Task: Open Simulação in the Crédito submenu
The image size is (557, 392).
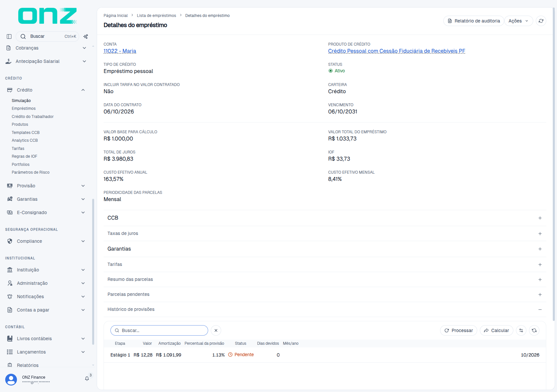Action: tap(21, 101)
